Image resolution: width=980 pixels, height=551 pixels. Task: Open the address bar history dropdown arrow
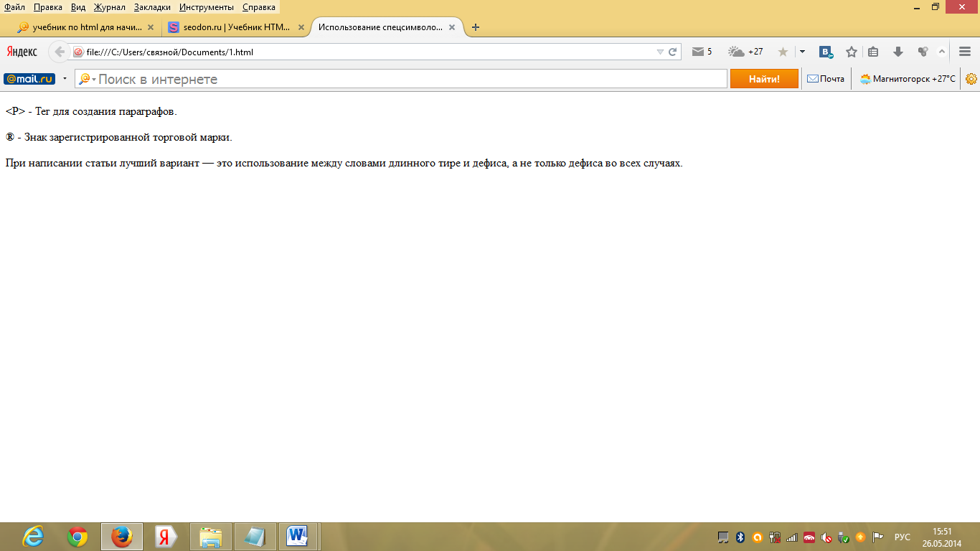[x=660, y=52]
